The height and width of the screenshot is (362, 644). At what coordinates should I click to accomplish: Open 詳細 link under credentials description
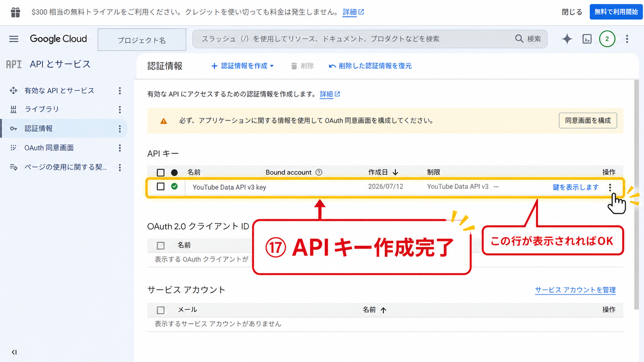(x=330, y=94)
